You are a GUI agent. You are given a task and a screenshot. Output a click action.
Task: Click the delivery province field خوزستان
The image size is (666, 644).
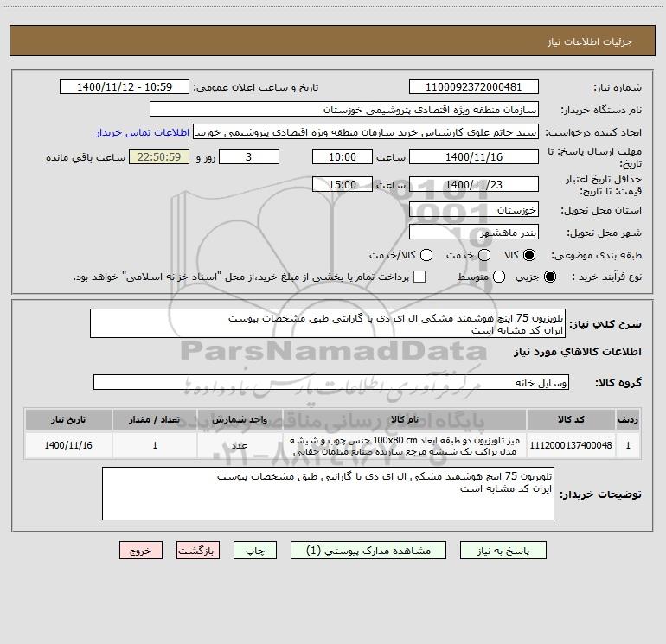474,209
